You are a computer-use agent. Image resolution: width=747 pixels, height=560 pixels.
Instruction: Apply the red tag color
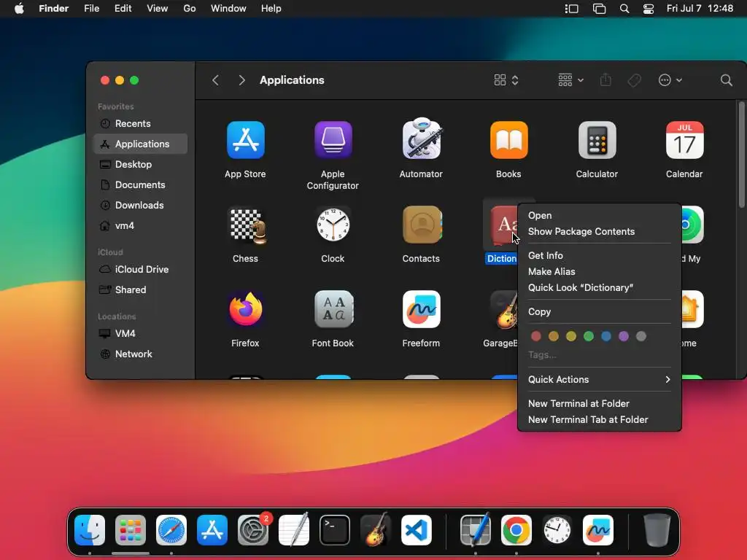pyautogui.click(x=536, y=336)
